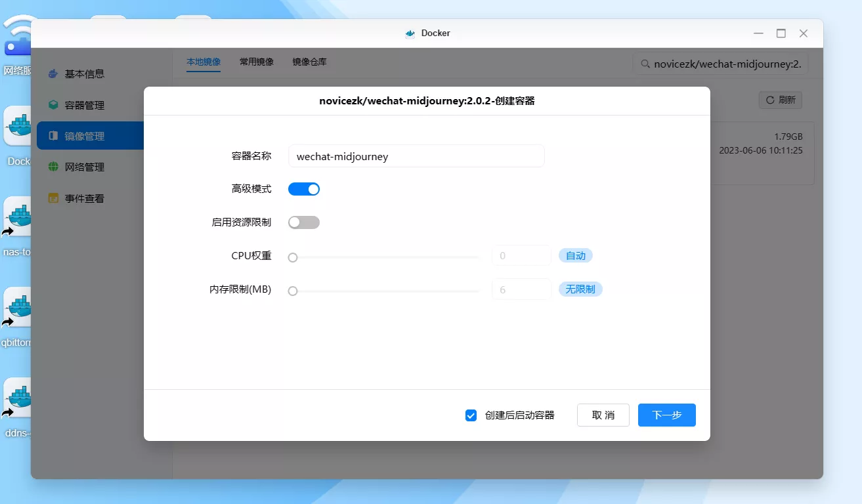Image resolution: width=862 pixels, height=504 pixels.
Task: Click the 基本信息 sidebar icon
Action: tap(53, 74)
